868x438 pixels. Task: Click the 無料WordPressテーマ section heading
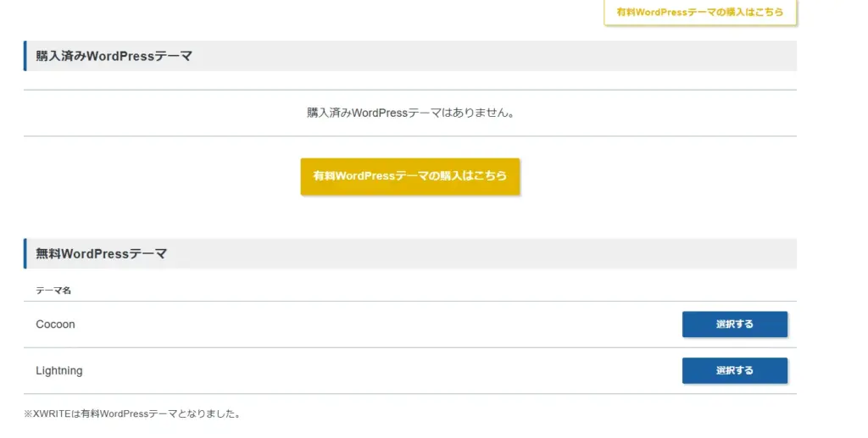[101, 253]
